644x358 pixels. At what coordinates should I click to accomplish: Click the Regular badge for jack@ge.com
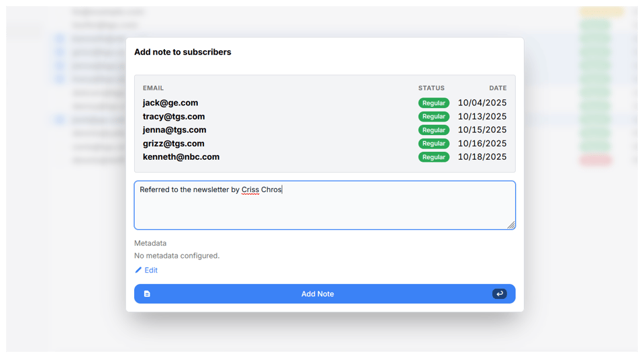point(433,103)
